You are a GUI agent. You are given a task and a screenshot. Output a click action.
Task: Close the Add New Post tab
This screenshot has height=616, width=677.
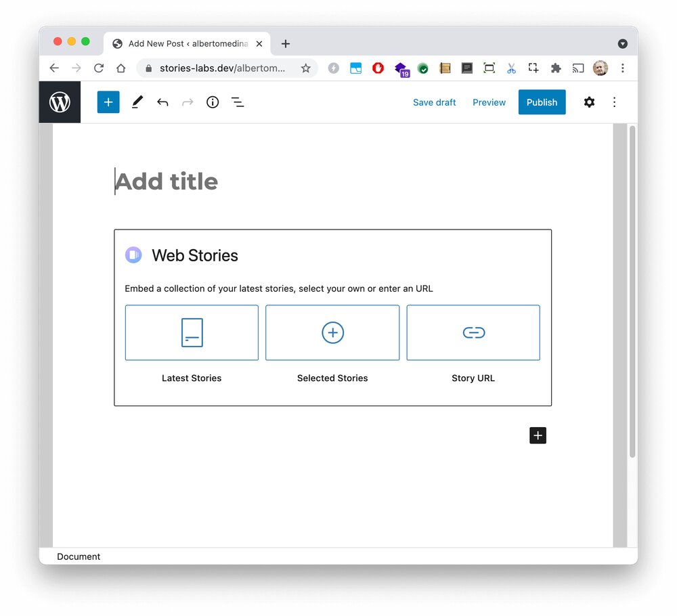tap(259, 43)
